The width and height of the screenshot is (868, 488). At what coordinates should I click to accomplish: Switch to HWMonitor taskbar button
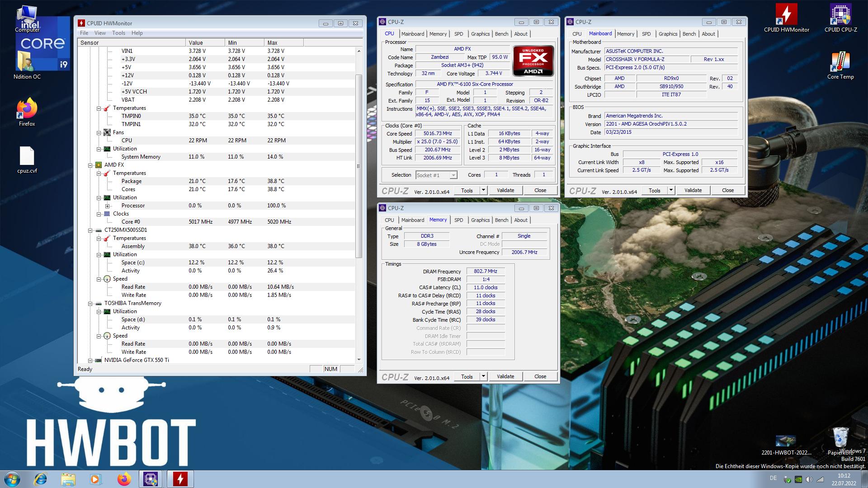[x=180, y=479]
